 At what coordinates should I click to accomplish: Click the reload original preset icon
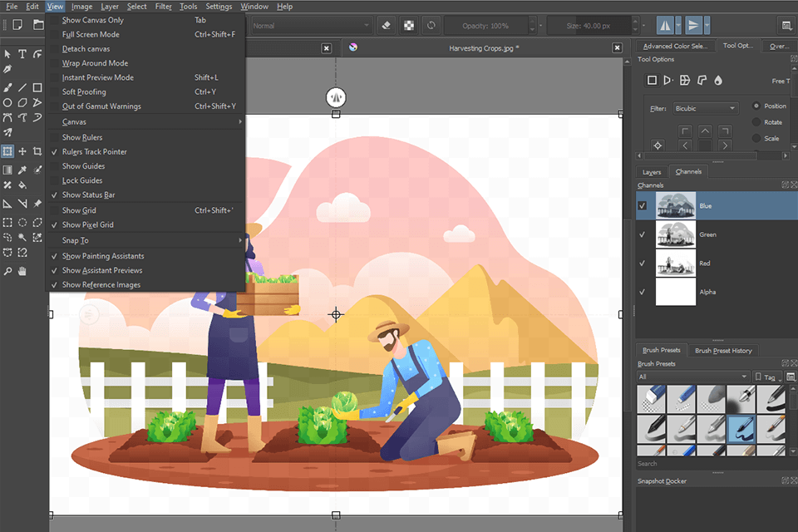[431, 25]
